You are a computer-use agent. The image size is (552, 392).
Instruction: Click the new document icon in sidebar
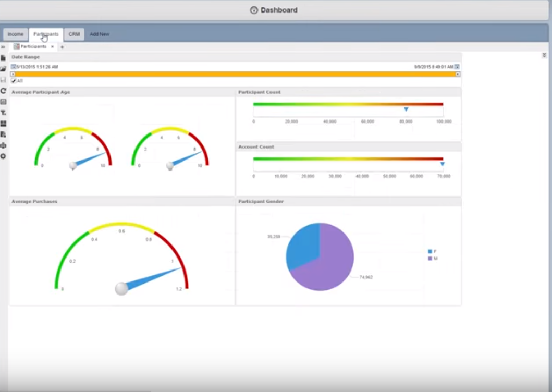pos(3,58)
